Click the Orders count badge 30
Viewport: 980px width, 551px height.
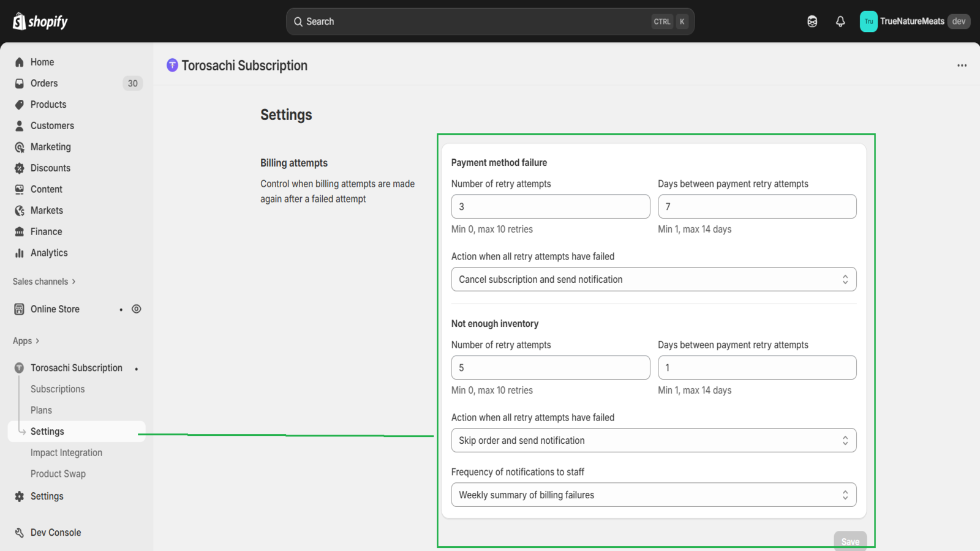tap(133, 83)
